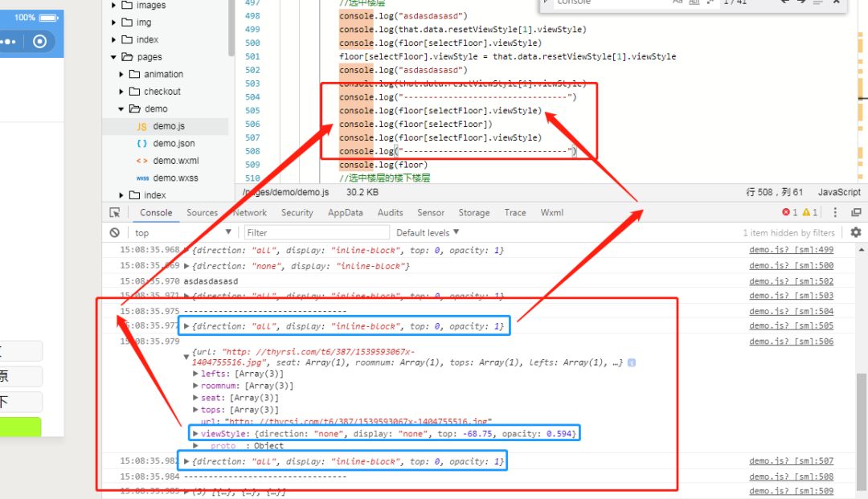This screenshot has width=868, height=499.
Task: Click the JavaScript language mode in status bar
Action: coord(839,192)
